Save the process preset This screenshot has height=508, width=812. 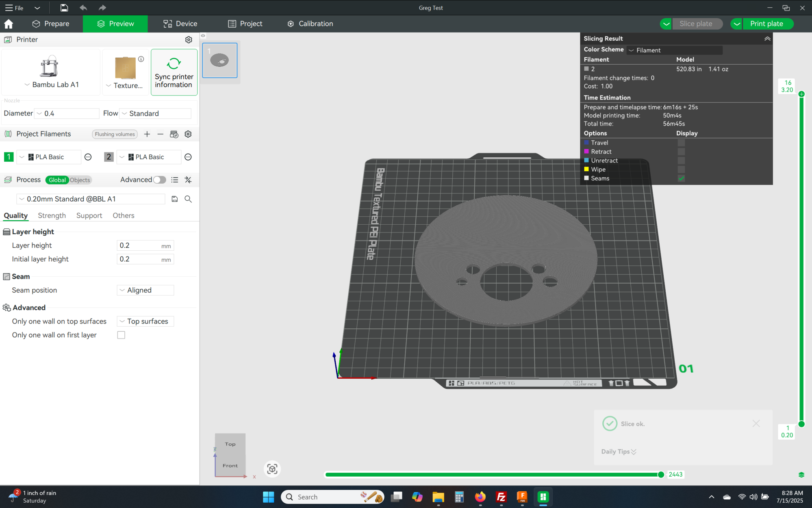[x=175, y=199]
